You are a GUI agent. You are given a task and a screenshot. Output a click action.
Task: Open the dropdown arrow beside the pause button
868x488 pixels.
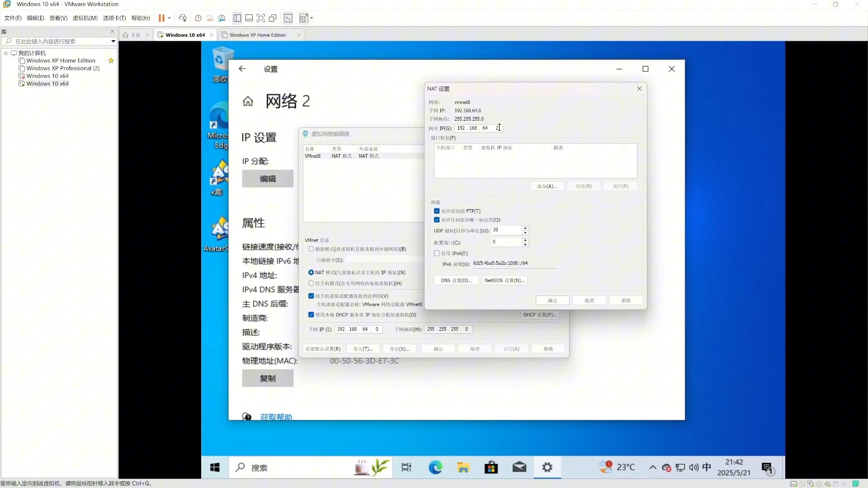click(x=169, y=18)
